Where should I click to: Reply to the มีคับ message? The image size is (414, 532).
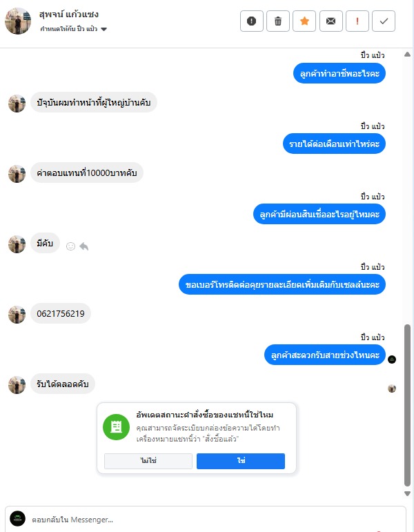(x=83, y=246)
